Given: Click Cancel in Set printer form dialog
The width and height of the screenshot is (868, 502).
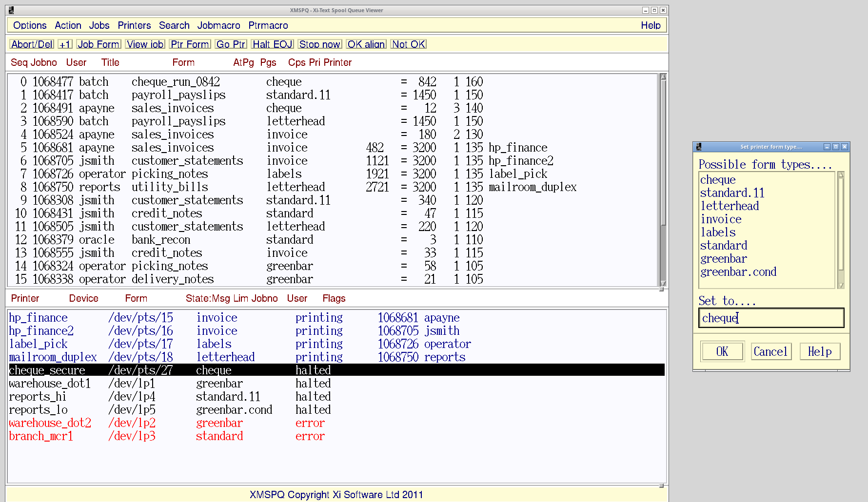Looking at the screenshot, I should 770,351.
